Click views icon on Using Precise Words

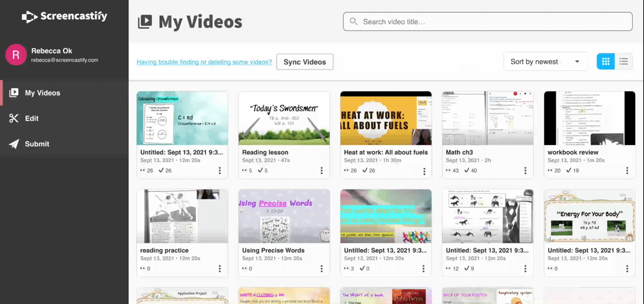click(245, 269)
